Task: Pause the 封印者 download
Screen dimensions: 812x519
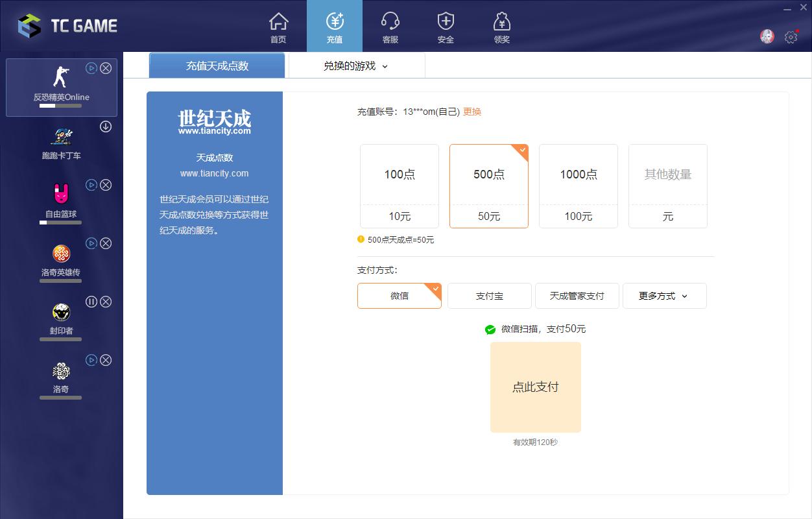Action: (91, 302)
